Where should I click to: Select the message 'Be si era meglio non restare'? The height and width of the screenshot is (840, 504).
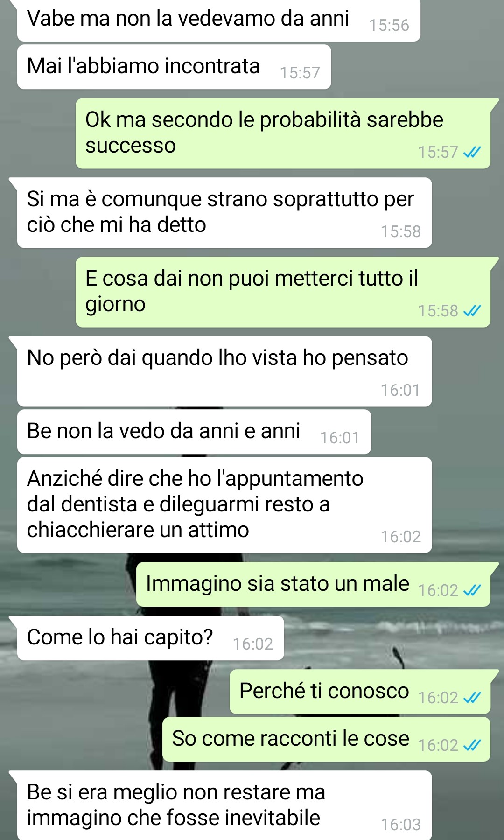224,805
